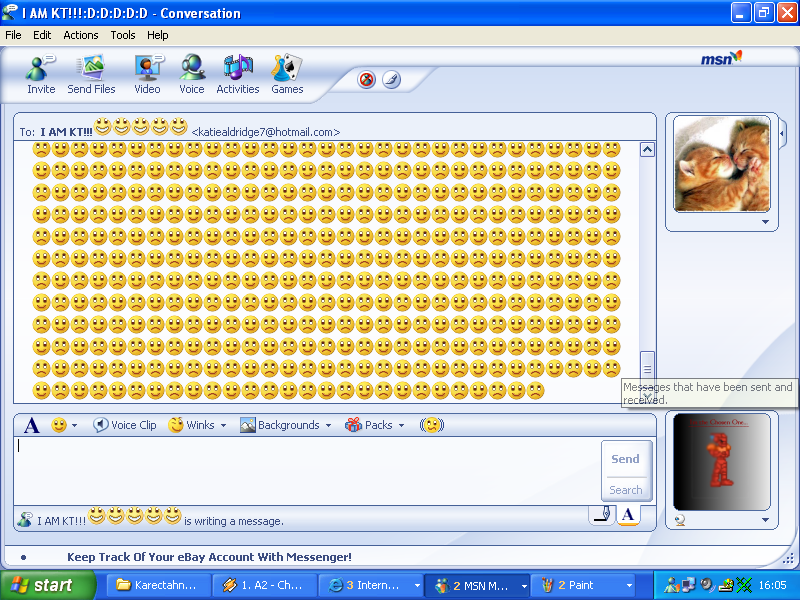The width and height of the screenshot is (800, 600).
Task: Start a Video session via the Video icon
Action: [147, 74]
